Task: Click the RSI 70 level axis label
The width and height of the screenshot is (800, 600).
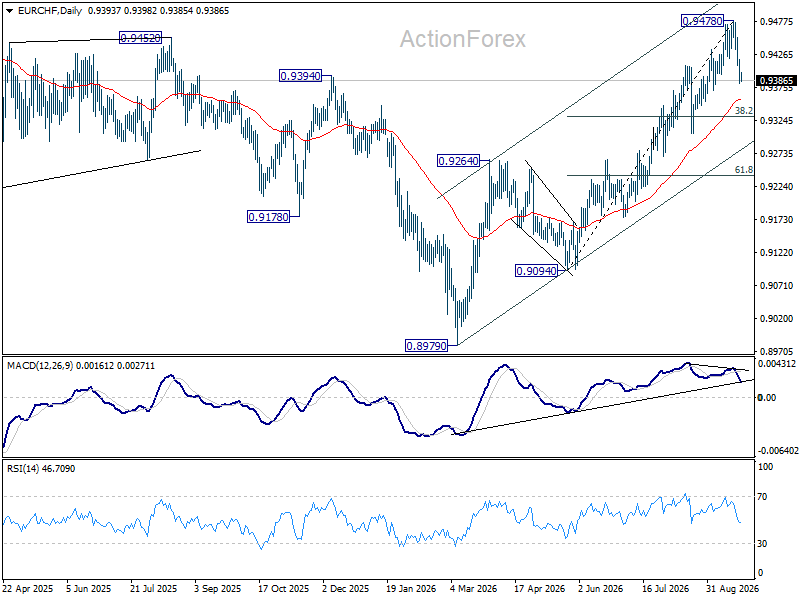Action: click(x=762, y=496)
